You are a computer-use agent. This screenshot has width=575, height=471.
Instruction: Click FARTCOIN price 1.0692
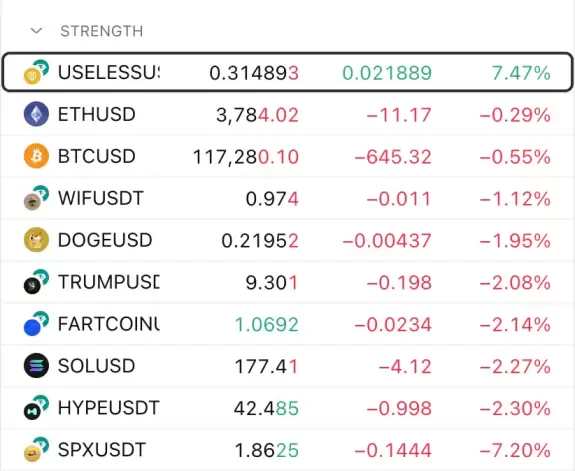click(267, 325)
